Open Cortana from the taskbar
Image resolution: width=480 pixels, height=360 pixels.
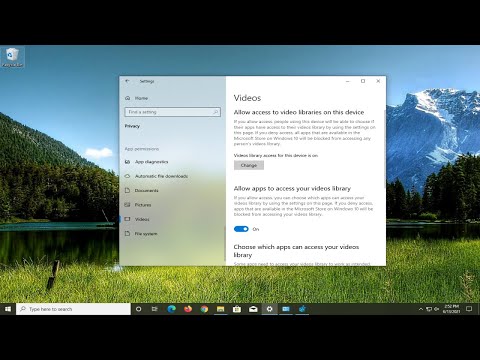coord(138,309)
